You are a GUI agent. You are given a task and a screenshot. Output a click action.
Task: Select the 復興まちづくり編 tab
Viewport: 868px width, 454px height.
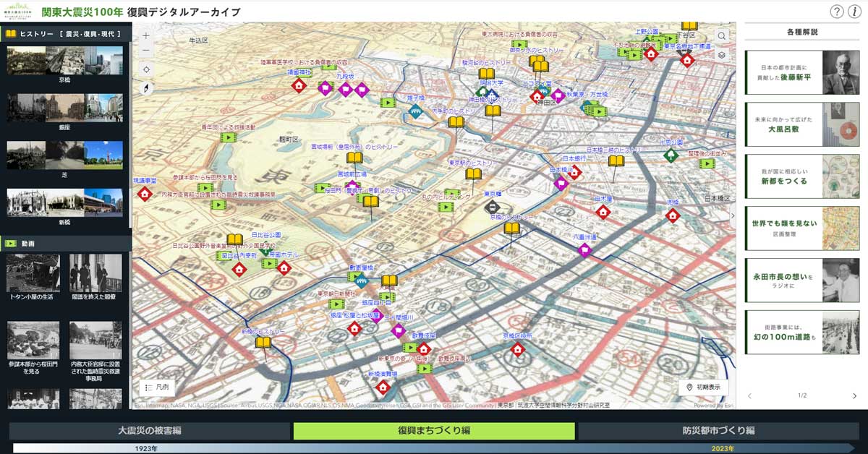[x=434, y=431]
